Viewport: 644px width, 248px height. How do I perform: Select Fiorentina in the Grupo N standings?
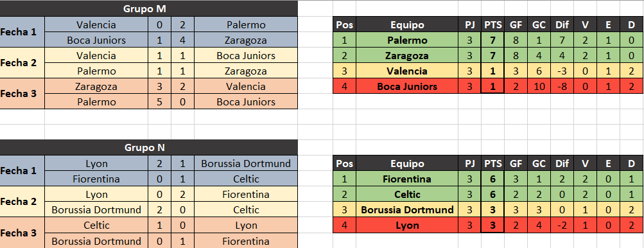coord(407,179)
